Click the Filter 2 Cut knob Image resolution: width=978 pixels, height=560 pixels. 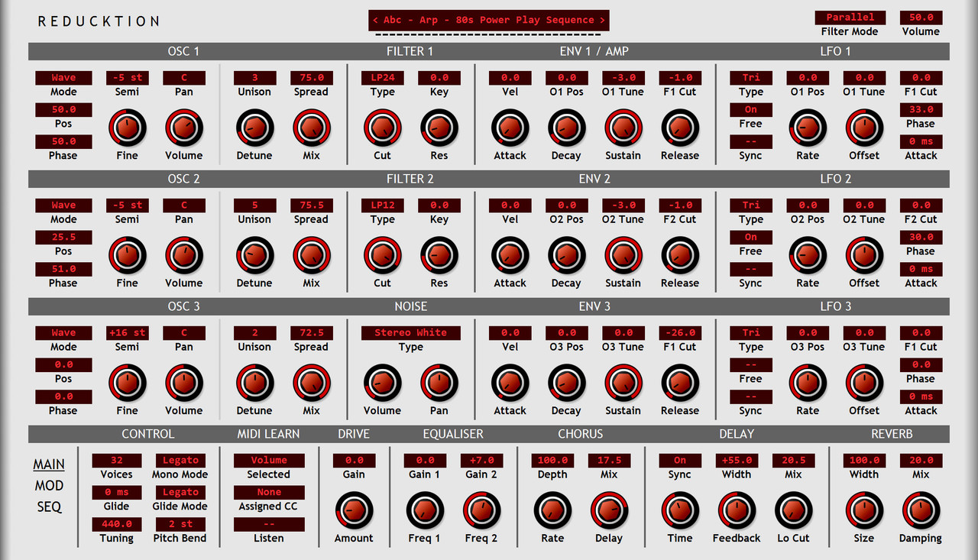click(382, 255)
